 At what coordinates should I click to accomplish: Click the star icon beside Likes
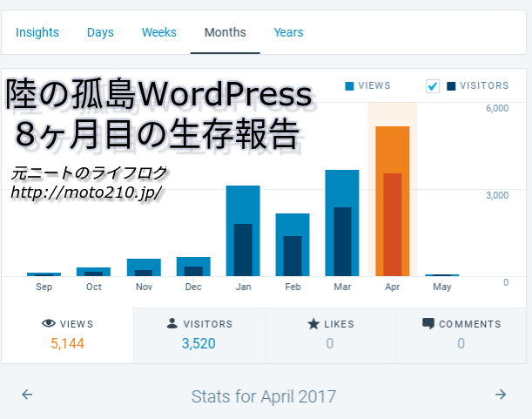click(x=313, y=323)
